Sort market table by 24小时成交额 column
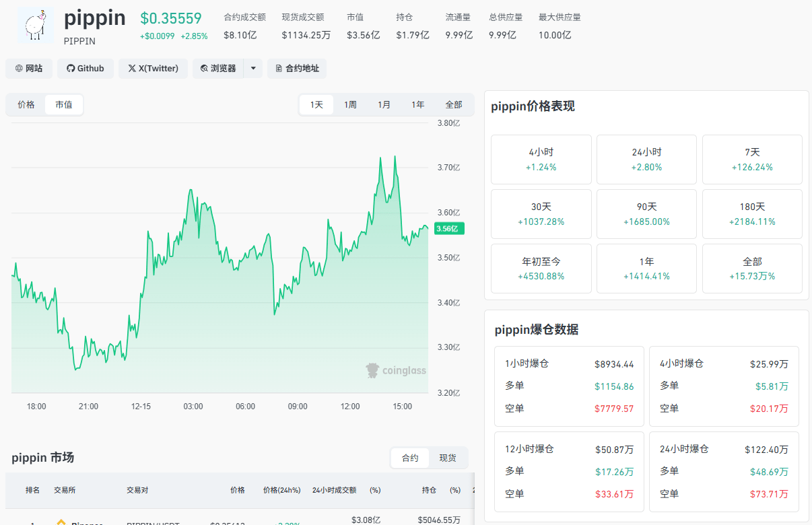 (x=334, y=490)
